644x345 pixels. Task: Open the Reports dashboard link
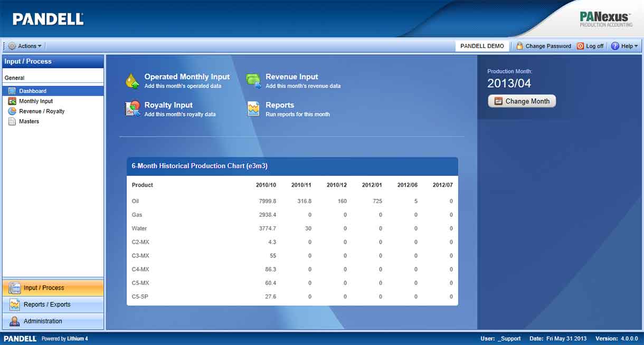[280, 105]
